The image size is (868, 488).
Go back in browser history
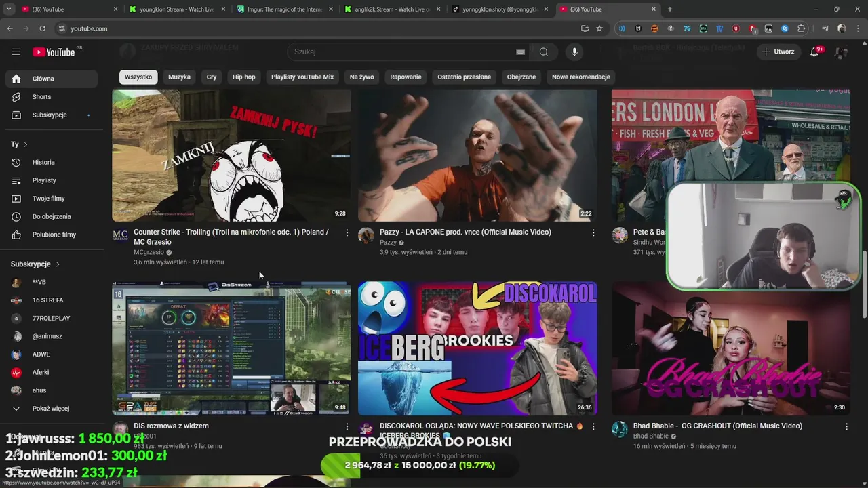(9, 28)
